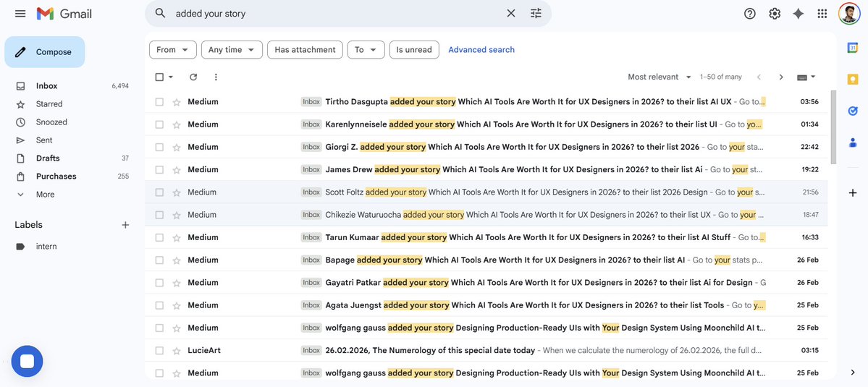Open the Any time filter dropdown
The width and height of the screenshot is (868, 387).
point(231,50)
